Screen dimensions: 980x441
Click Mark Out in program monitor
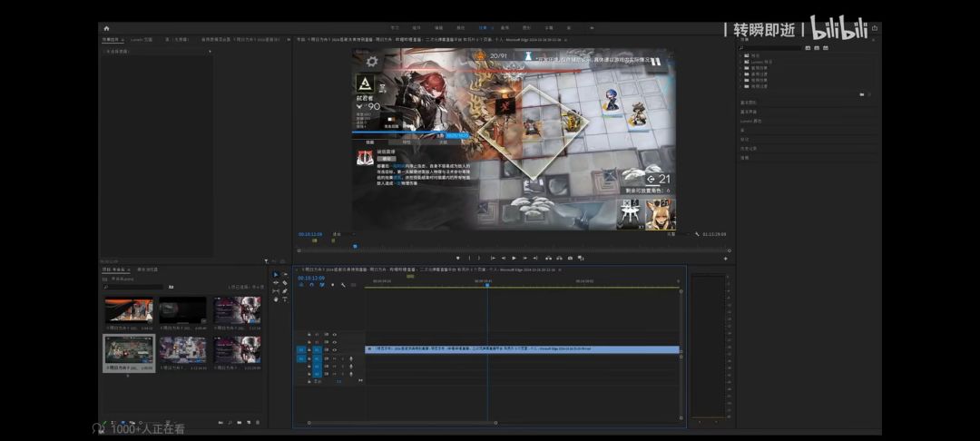479,258
